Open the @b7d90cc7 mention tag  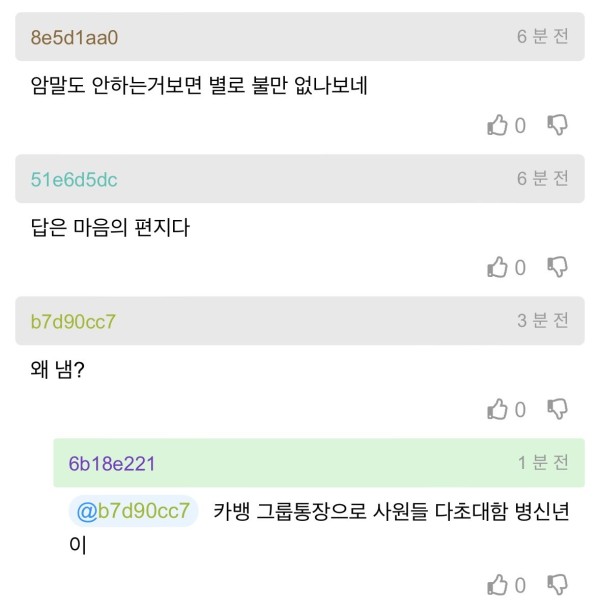click(x=133, y=511)
